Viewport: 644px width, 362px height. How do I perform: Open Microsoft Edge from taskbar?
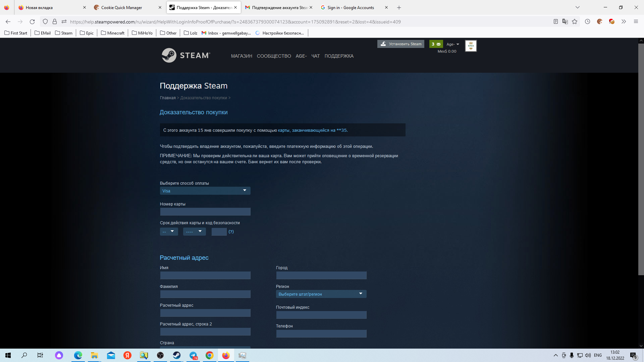[x=78, y=355]
